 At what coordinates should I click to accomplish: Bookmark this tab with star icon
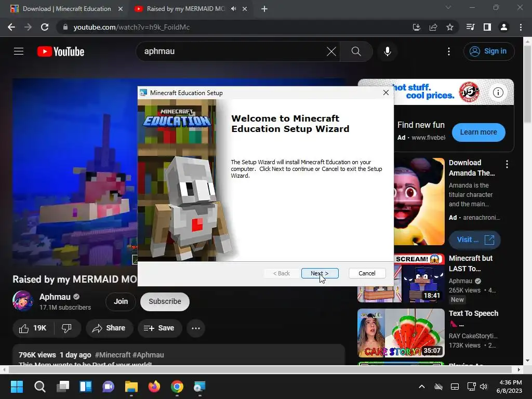pos(450,27)
